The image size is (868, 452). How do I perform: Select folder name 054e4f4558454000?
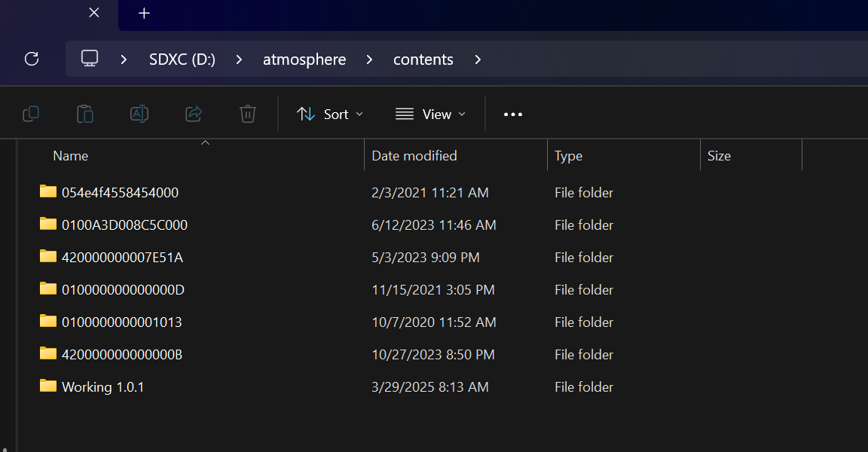(120, 193)
